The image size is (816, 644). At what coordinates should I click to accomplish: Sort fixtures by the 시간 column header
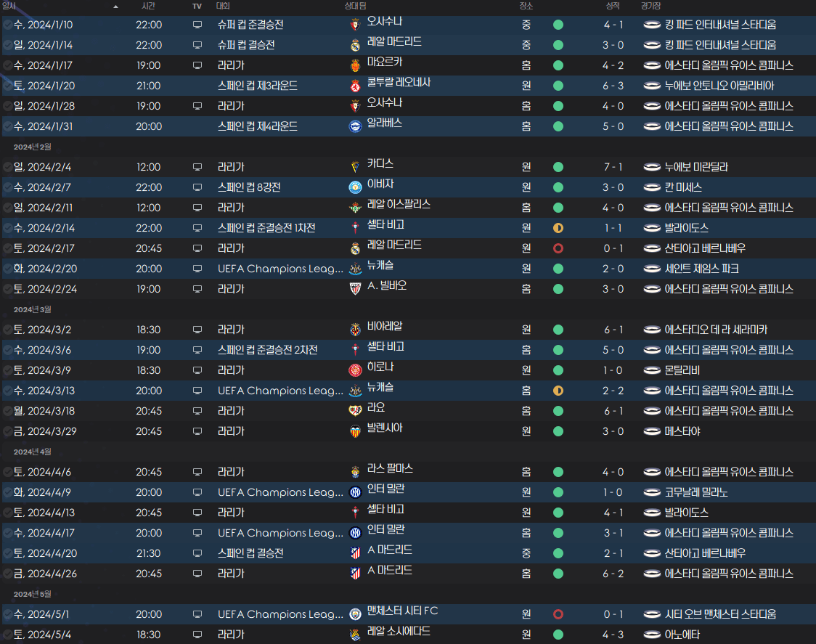(148, 6)
